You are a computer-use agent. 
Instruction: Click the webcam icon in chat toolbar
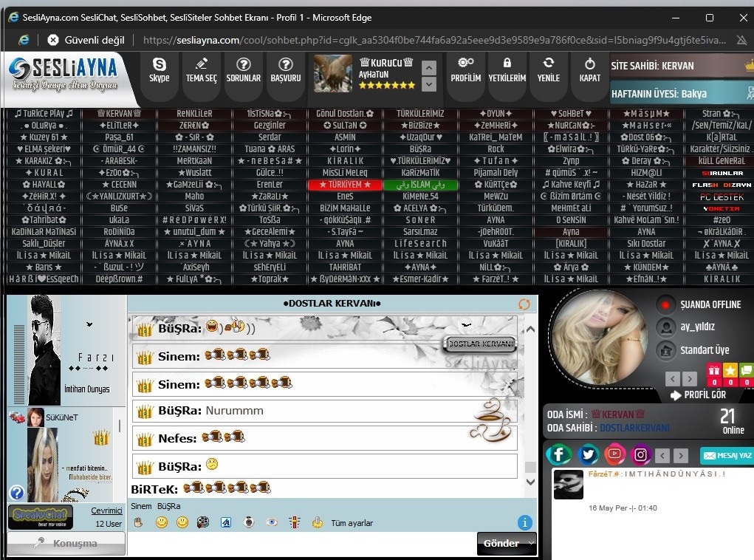pyautogui.click(x=250, y=523)
